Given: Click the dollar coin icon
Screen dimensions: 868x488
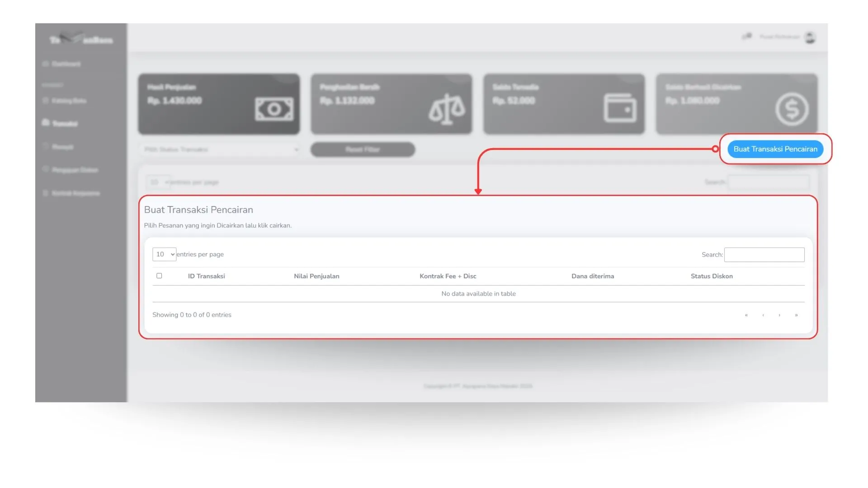Looking at the screenshot, I should [792, 109].
